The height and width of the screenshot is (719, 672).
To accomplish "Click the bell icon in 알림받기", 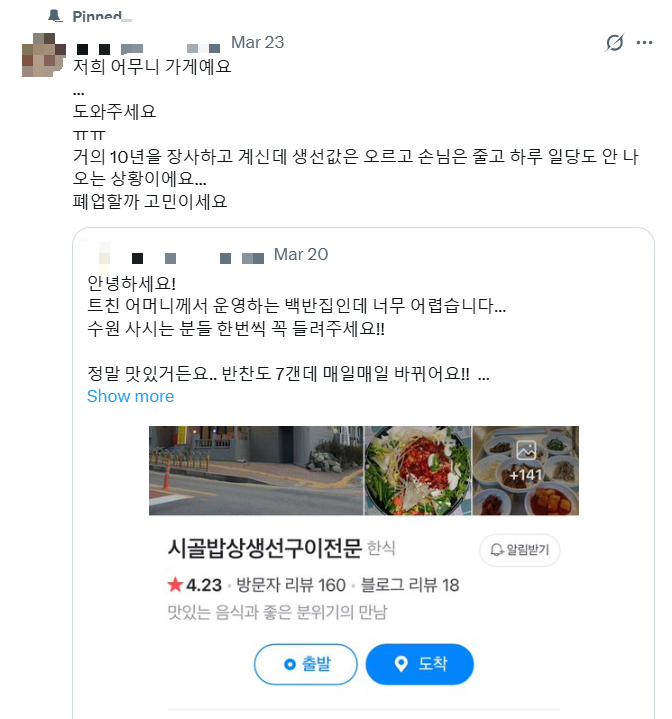I will [x=497, y=549].
